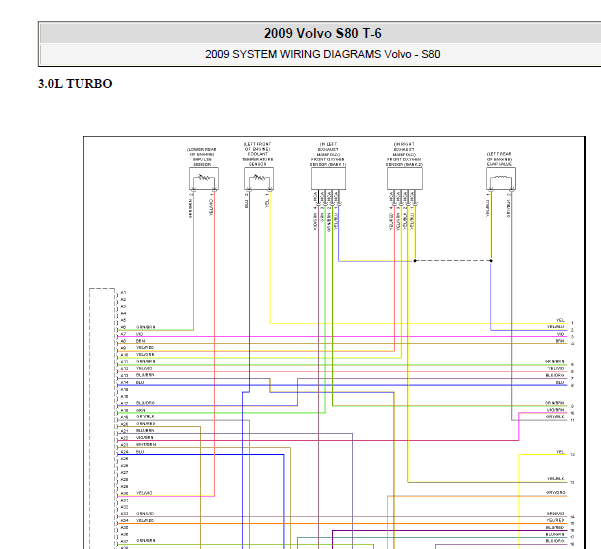Click the right terminal number 4

point(572,344)
